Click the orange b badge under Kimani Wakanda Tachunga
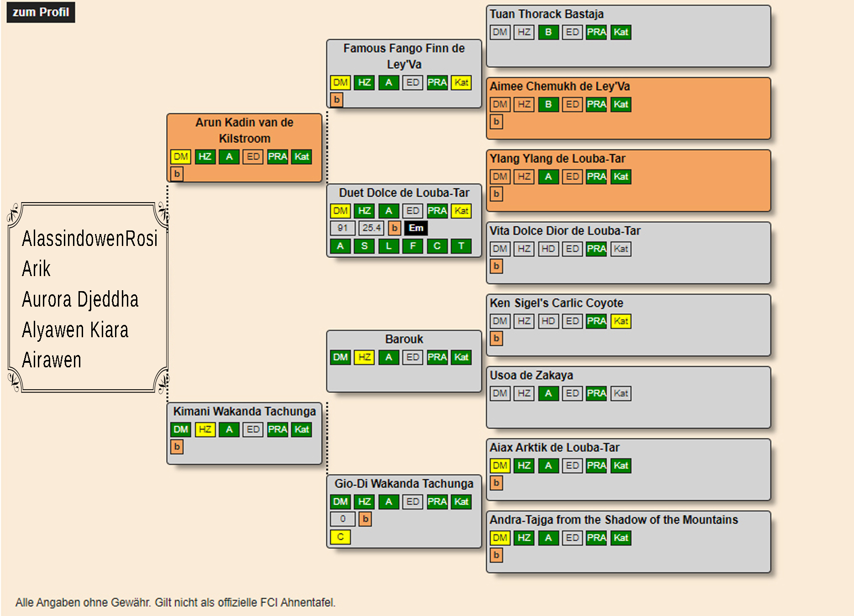 (x=177, y=447)
